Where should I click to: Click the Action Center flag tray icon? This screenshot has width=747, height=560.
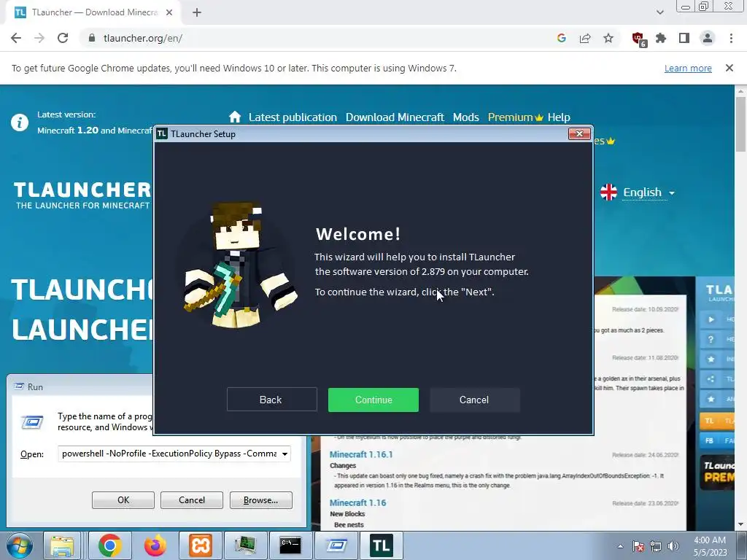[638, 546]
